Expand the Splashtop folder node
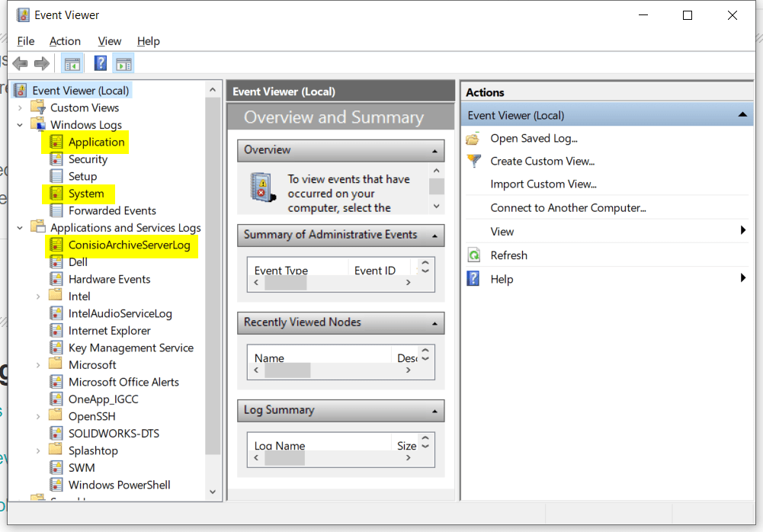 38,450
